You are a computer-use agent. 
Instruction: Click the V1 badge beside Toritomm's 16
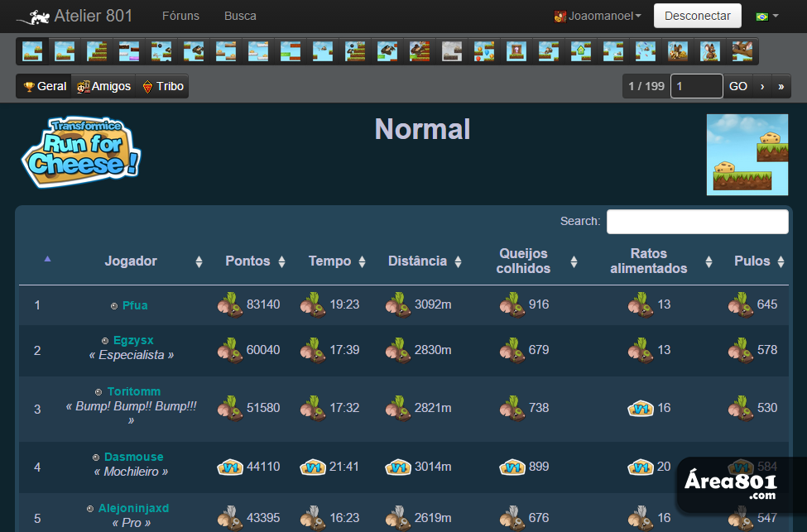click(x=641, y=409)
